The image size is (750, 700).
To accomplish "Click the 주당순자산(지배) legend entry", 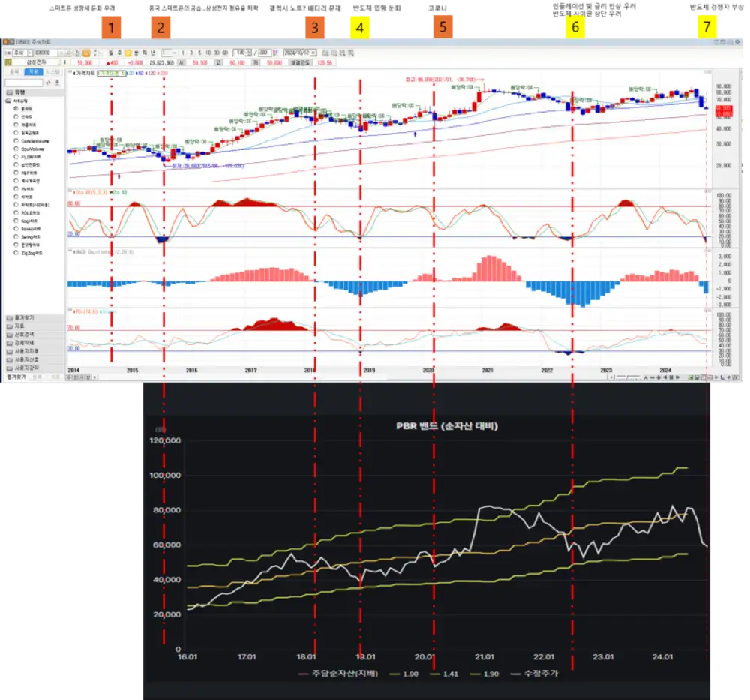I will coord(338,673).
